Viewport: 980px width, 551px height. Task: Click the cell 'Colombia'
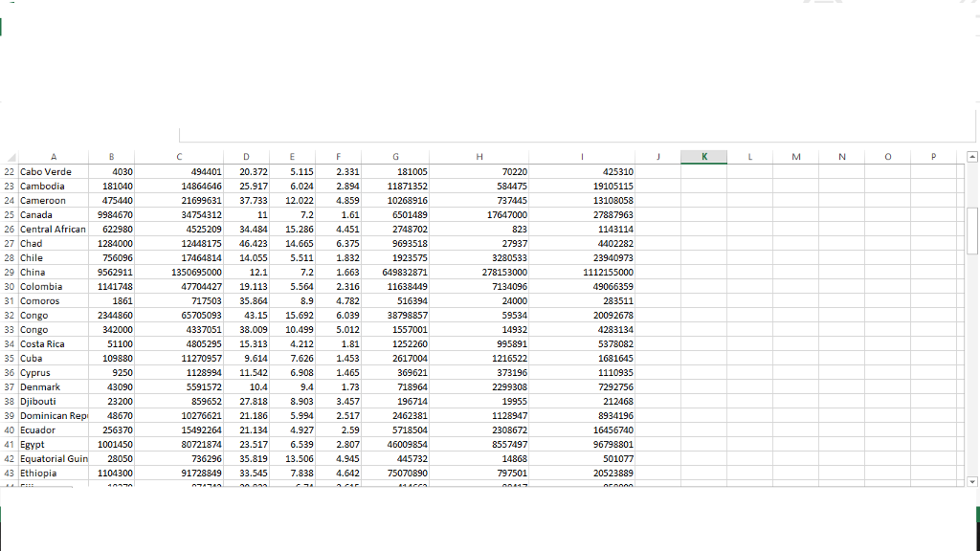[54, 287]
